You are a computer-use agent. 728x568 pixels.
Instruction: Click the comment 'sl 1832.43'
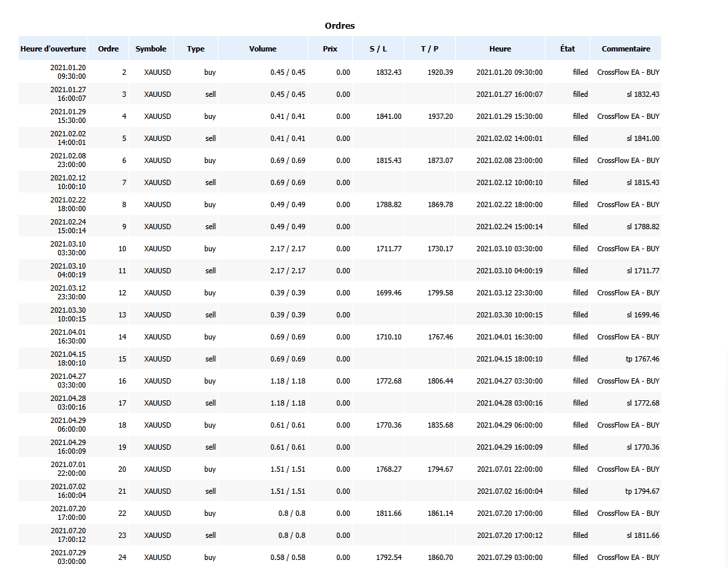pos(643,94)
